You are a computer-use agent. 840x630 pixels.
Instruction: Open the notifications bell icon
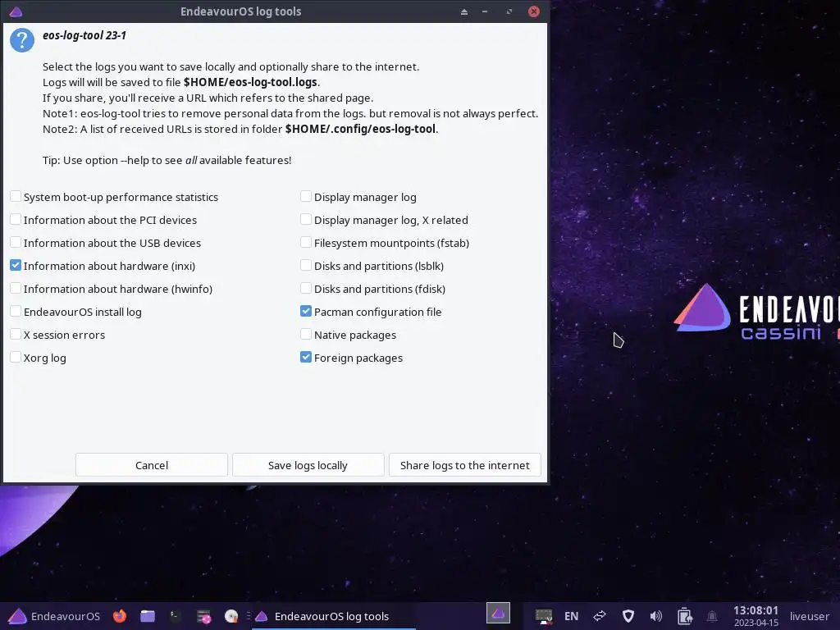coord(712,617)
